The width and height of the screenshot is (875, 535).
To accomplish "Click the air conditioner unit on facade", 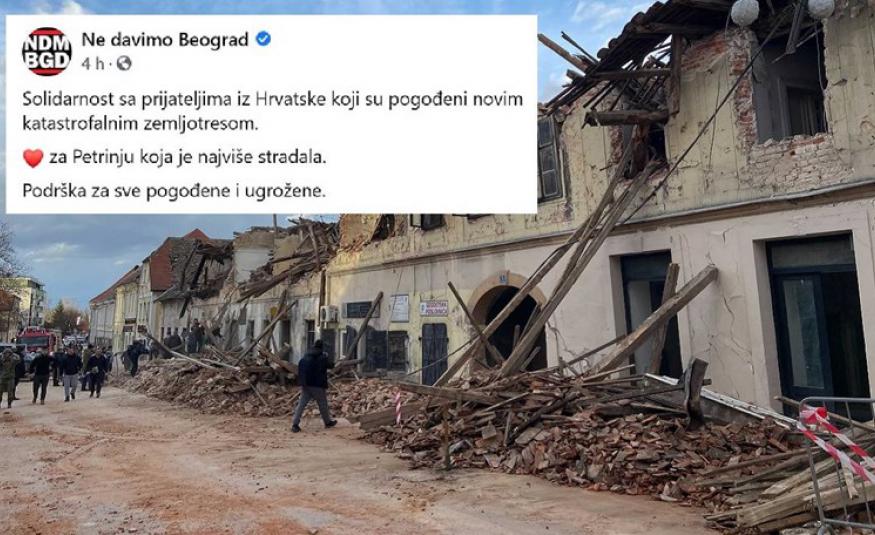I will tap(329, 314).
